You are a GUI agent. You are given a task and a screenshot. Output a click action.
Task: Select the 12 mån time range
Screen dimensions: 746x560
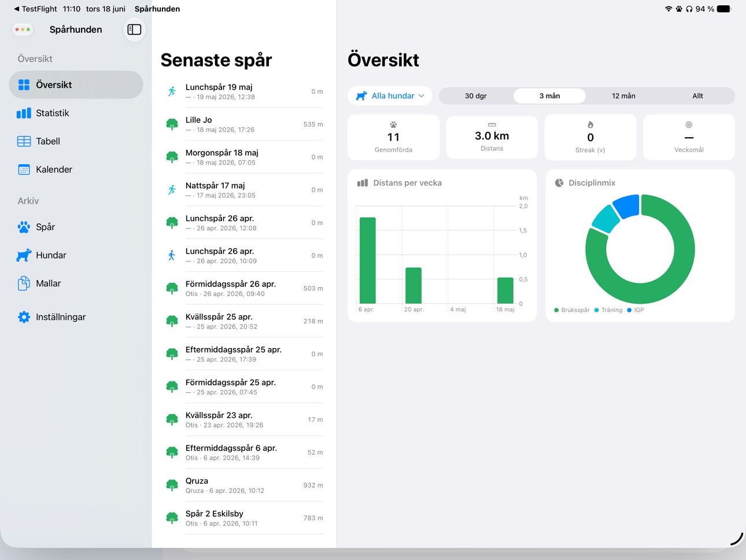tap(623, 96)
